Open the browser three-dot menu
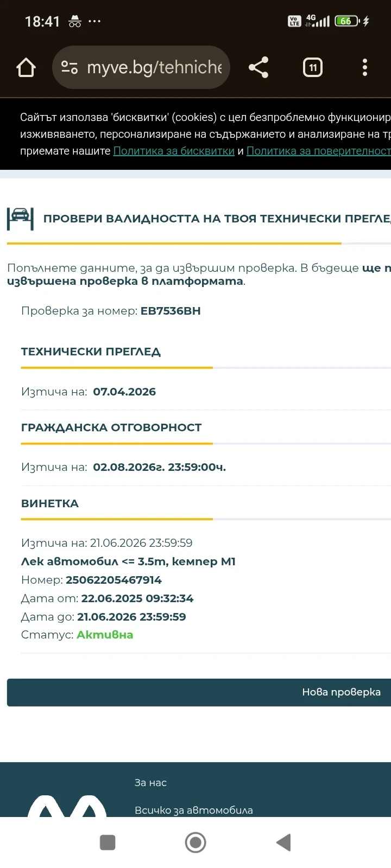The height and width of the screenshot is (868, 391). point(365,67)
